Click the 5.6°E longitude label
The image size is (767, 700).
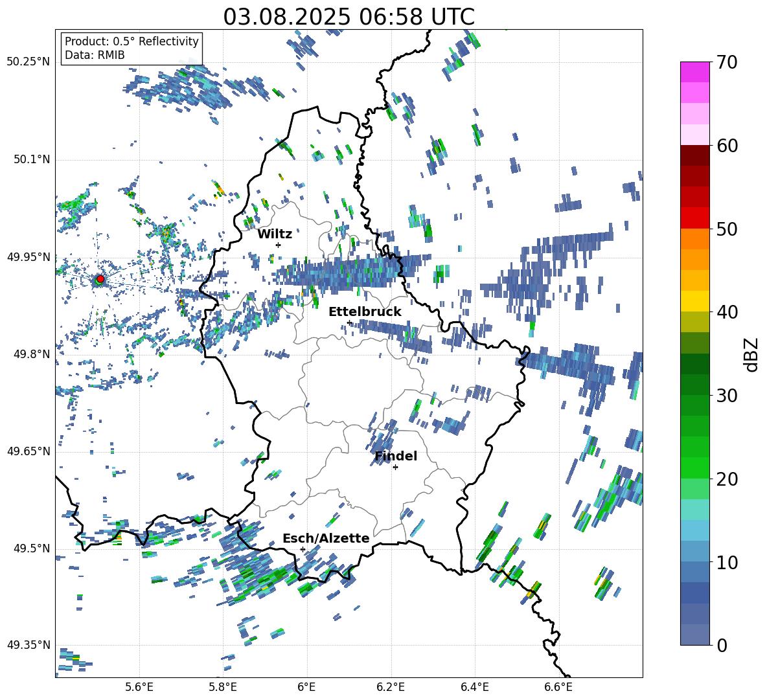[x=139, y=687]
